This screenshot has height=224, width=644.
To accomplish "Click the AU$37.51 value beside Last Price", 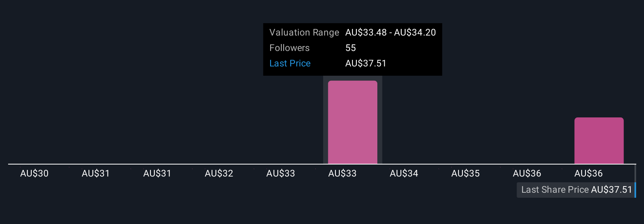I will pyautogui.click(x=366, y=63).
